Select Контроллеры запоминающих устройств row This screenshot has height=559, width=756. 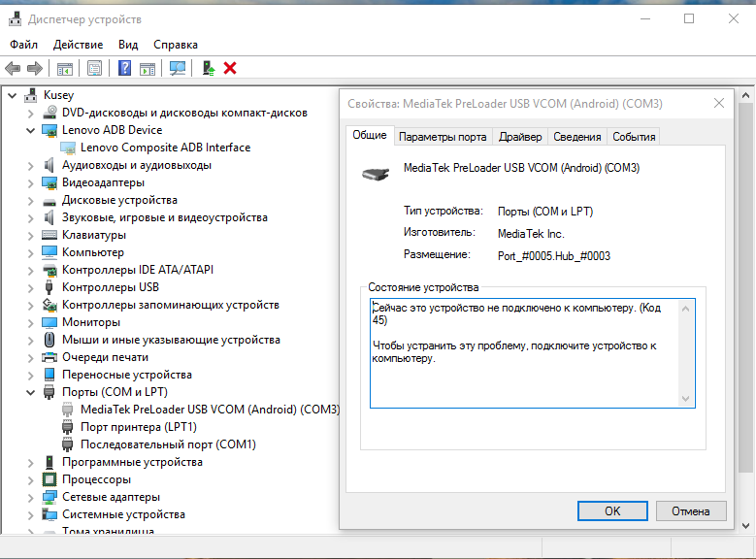tap(171, 305)
